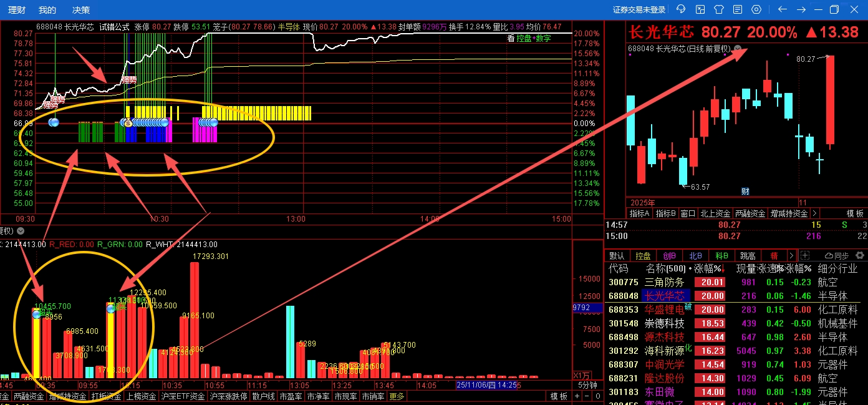Select the 打板资金 bottom indicator tab

point(106,396)
